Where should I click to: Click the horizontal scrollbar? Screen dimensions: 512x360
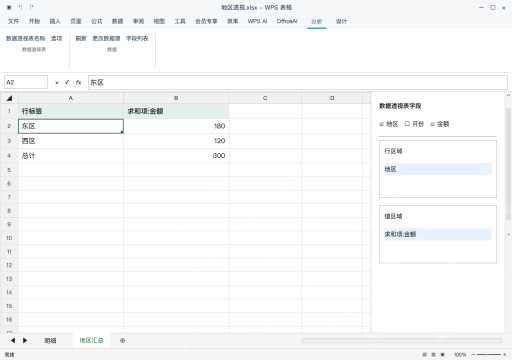(402, 340)
